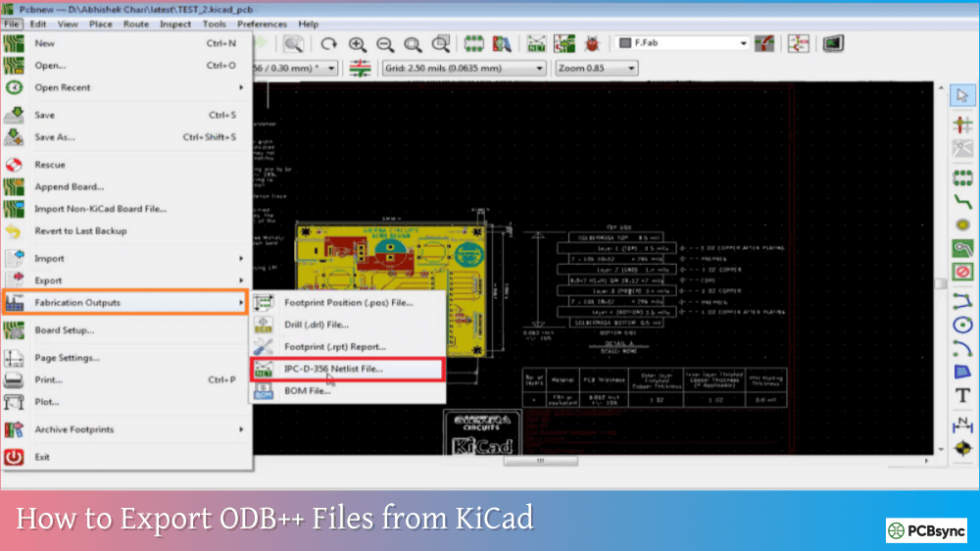Select the arrow cursor tool
The height and width of the screenshot is (551, 980).
[962, 96]
